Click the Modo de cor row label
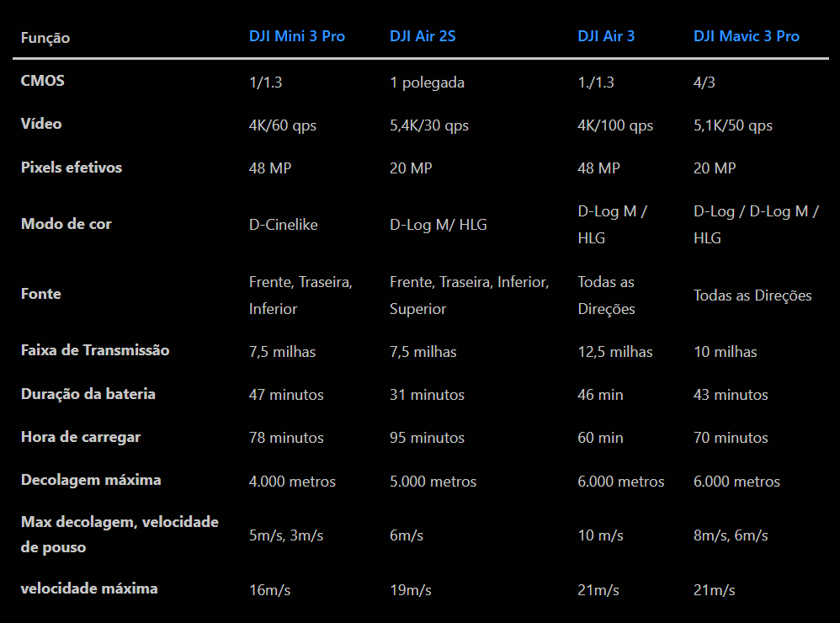This screenshot has height=623, width=840. (x=66, y=224)
